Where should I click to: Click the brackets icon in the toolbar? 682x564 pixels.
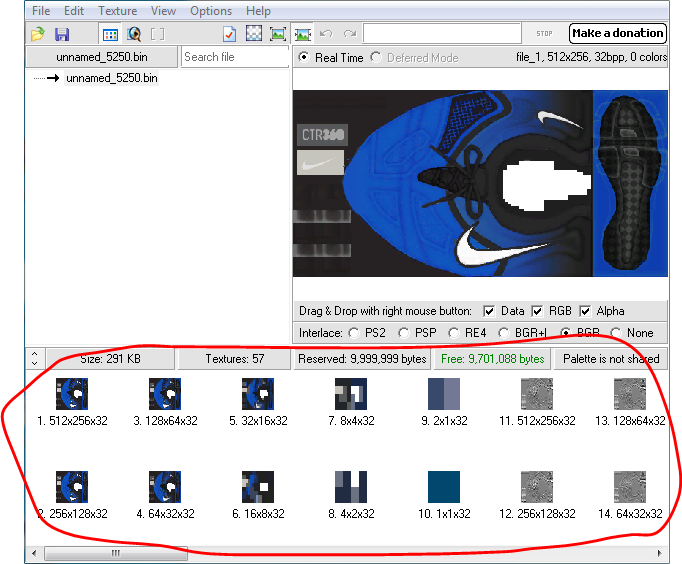157,34
